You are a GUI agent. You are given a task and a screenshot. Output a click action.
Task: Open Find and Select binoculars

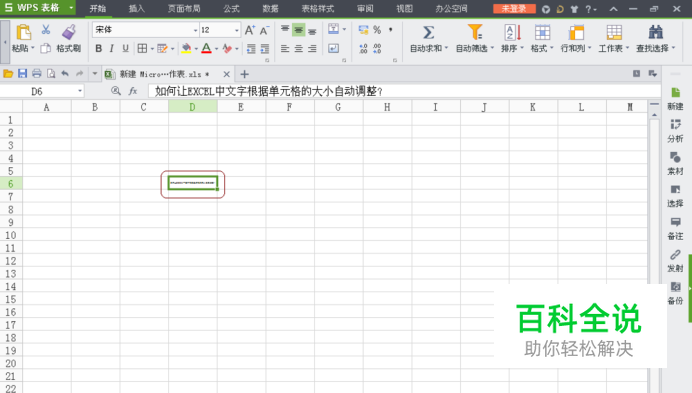coord(655,32)
